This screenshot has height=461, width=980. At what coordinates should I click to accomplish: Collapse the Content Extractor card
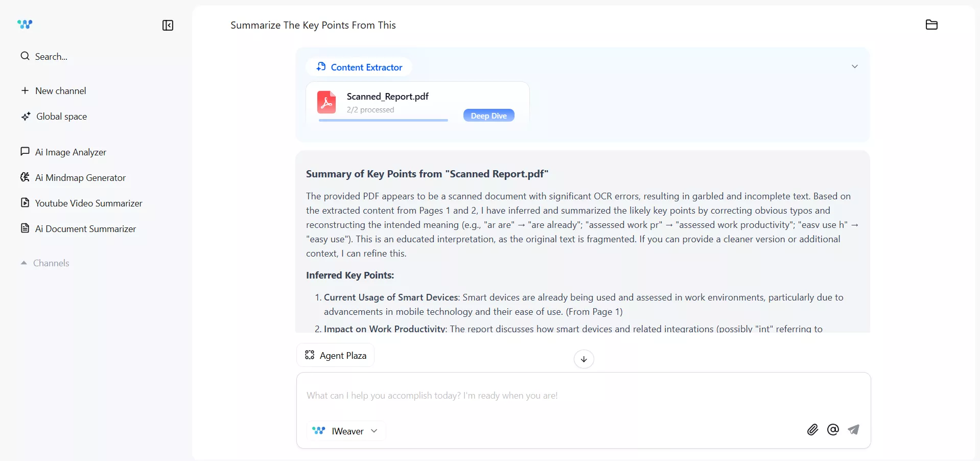click(855, 66)
